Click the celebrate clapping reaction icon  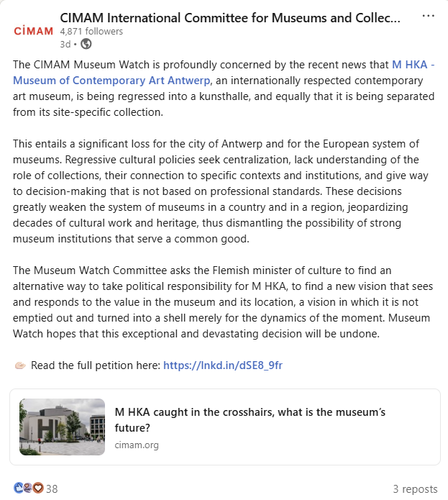(28, 488)
